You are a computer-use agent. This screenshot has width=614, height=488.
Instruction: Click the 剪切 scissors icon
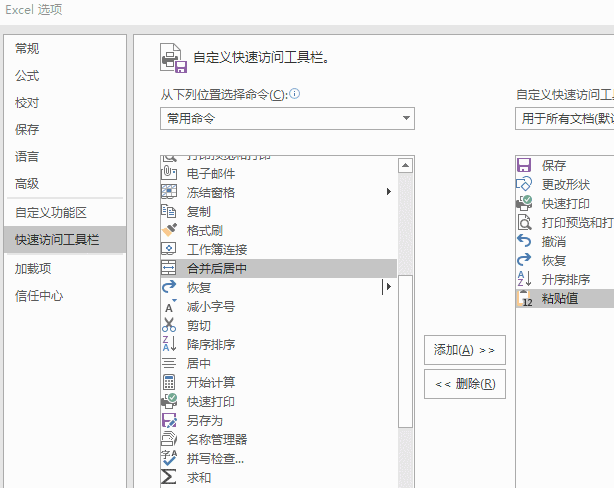[169, 325]
